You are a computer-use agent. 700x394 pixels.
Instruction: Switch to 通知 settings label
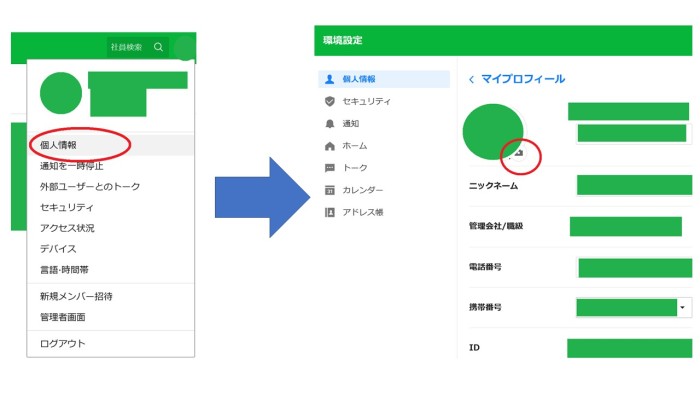350,124
